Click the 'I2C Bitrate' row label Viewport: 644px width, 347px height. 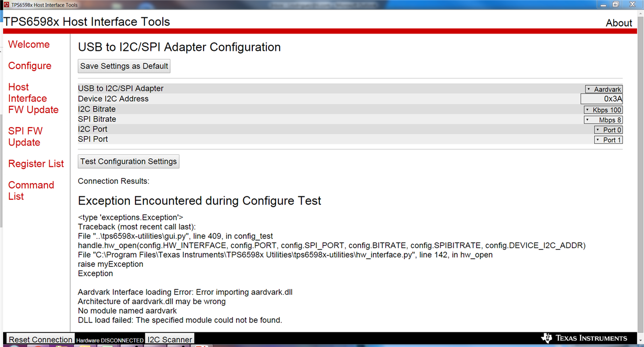pos(97,109)
